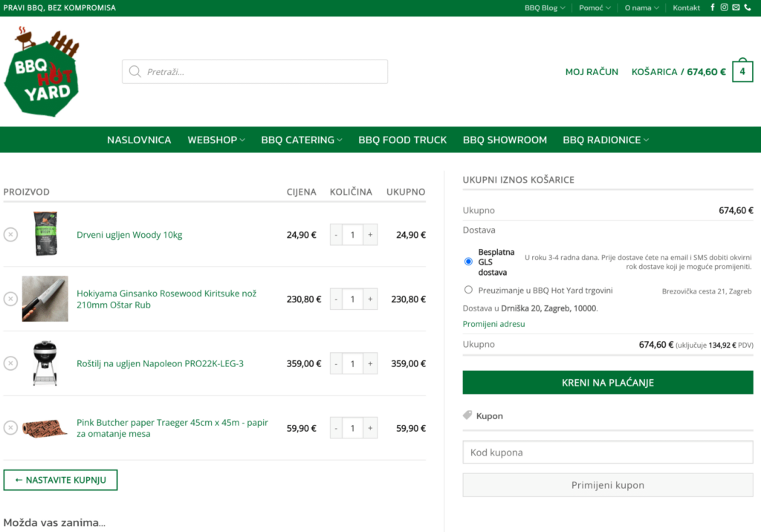The width and height of the screenshot is (761, 532).
Task: Increase quantity of Pink Butcher paper
Action: point(370,429)
